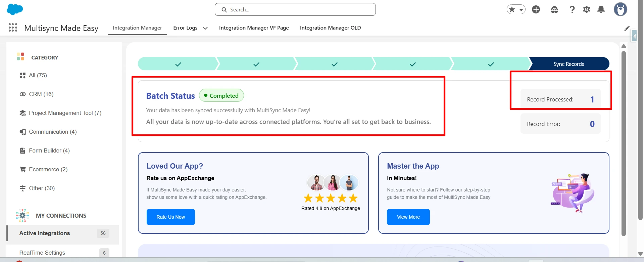This screenshot has width=644, height=262.
Task: Open the Integration Manager VF Page tab
Action: pyautogui.click(x=254, y=28)
